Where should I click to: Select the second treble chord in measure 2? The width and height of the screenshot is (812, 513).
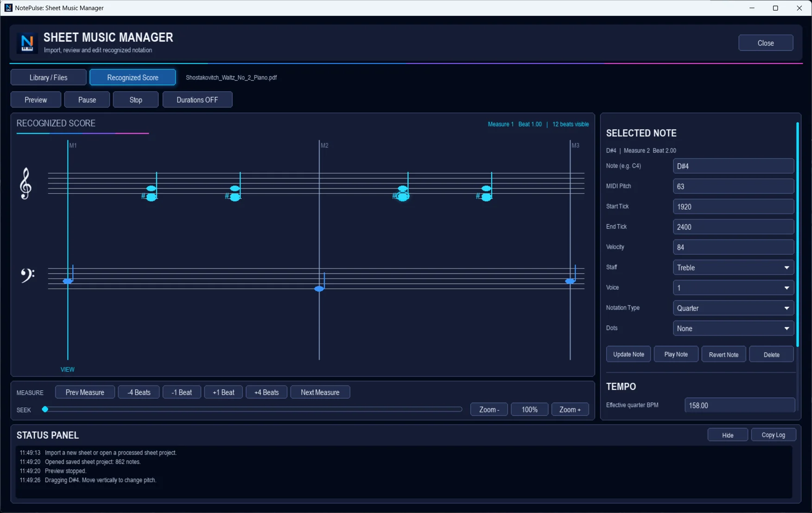(x=485, y=193)
